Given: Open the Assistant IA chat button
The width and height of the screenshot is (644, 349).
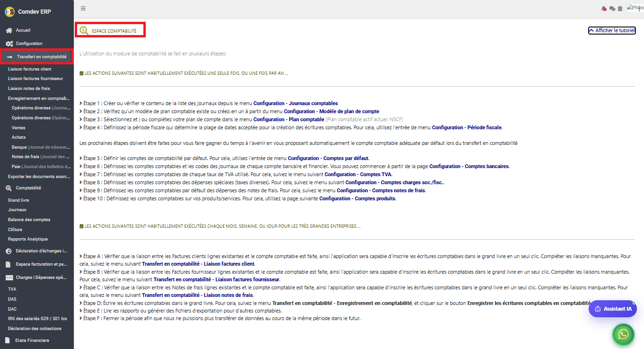Looking at the screenshot, I should click(x=613, y=309).
